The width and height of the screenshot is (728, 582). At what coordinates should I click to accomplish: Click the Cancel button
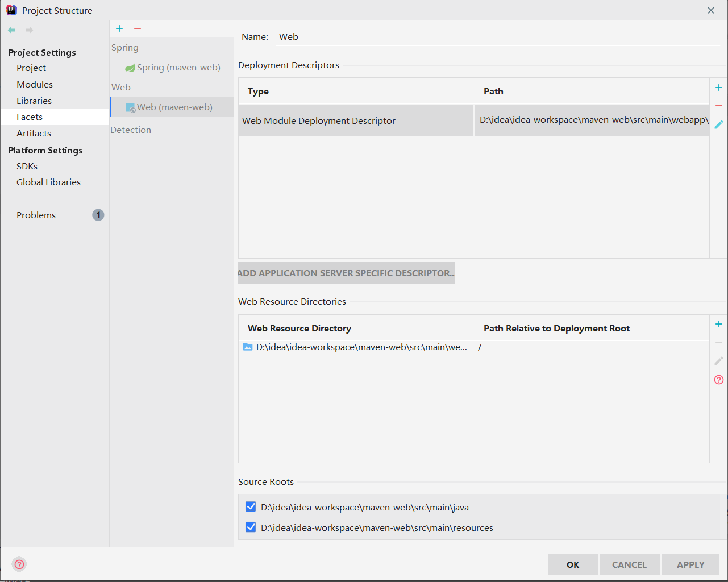(x=629, y=564)
